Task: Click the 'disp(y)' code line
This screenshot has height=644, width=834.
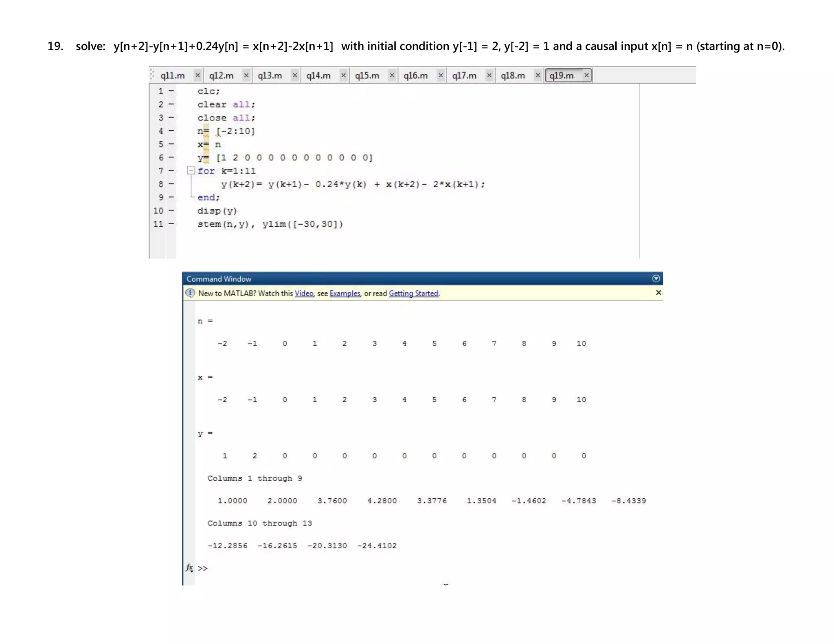Action: tap(217, 211)
